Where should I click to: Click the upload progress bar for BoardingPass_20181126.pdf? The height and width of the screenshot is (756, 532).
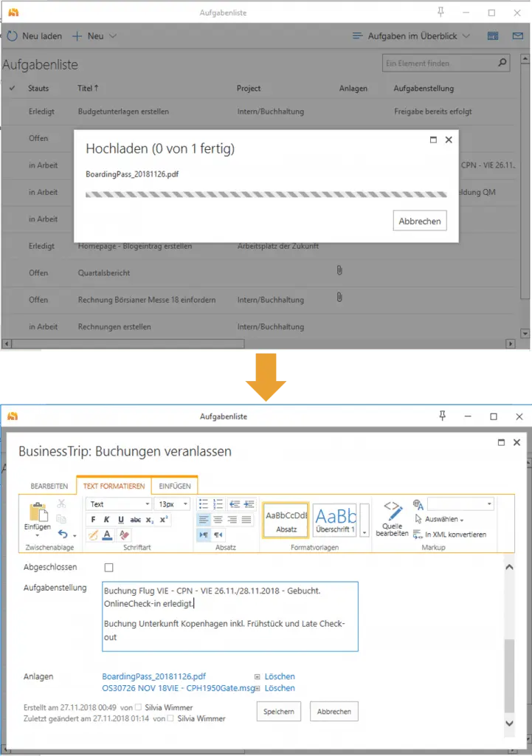point(266,195)
